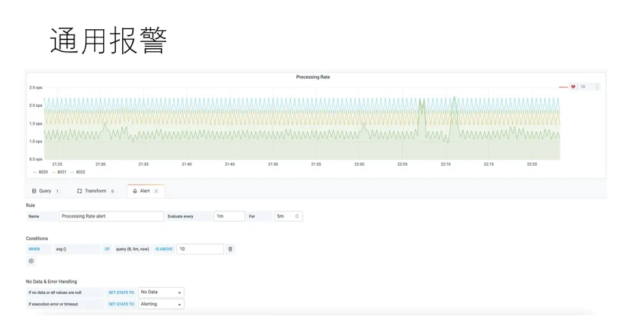Screen dimensions: 644x320
Task: Switch to the Transform tab
Action: coord(95,191)
